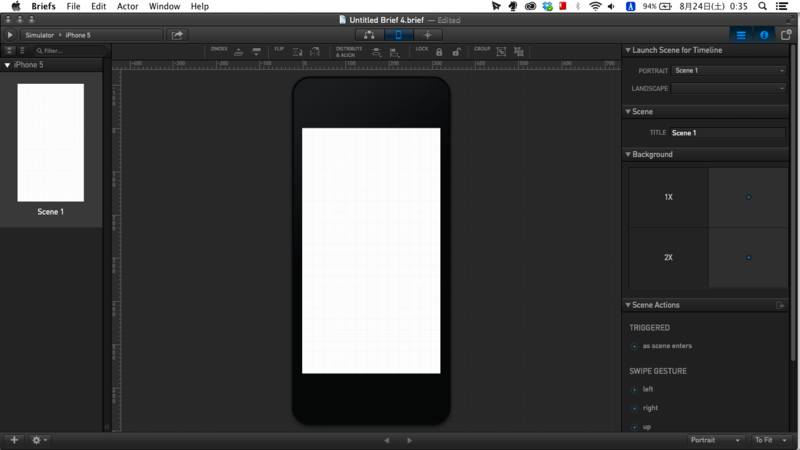Switch to the scene graph view icon
The width and height of the screenshot is (800, 450).
[369, 35]
